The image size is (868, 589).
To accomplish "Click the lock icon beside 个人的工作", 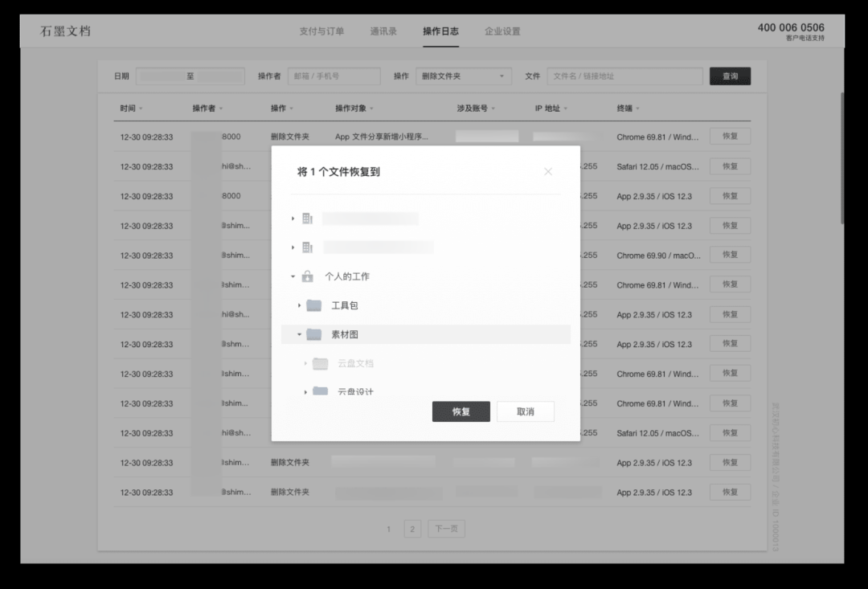I will click(x=306, y=276).
